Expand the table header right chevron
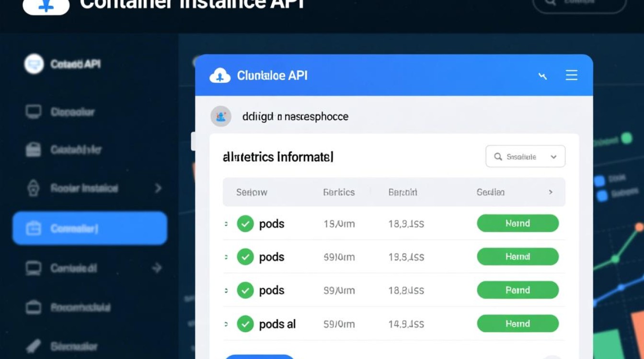The height and width of the screenshot is (359, 644). [551, 192]
